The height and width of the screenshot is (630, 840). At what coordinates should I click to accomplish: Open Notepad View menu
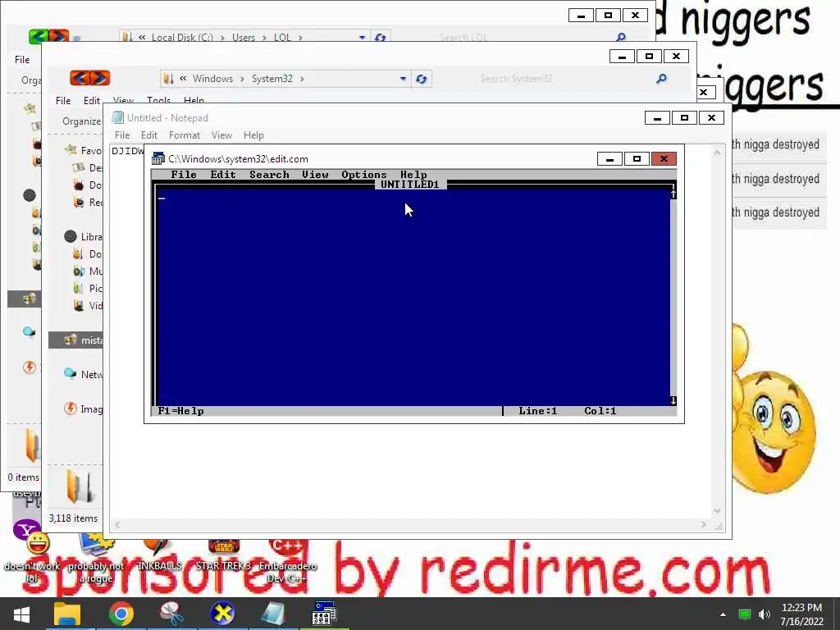pos(221,135)
